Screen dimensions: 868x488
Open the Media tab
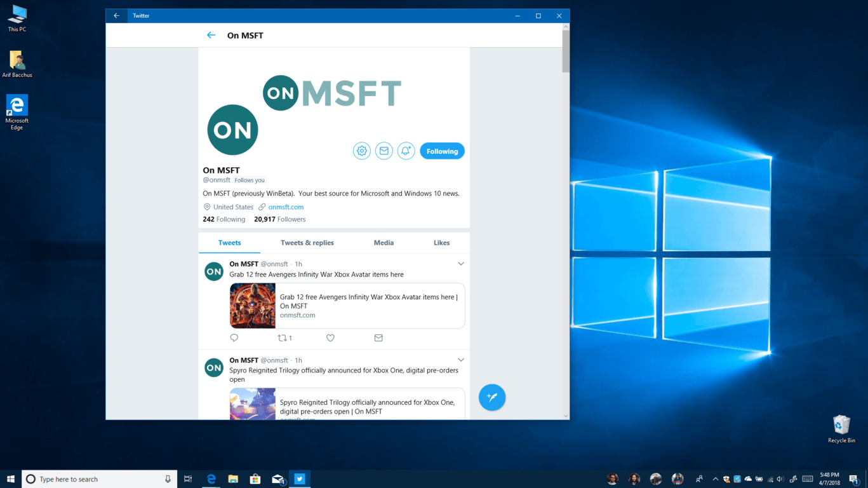[x=384, y=243]
